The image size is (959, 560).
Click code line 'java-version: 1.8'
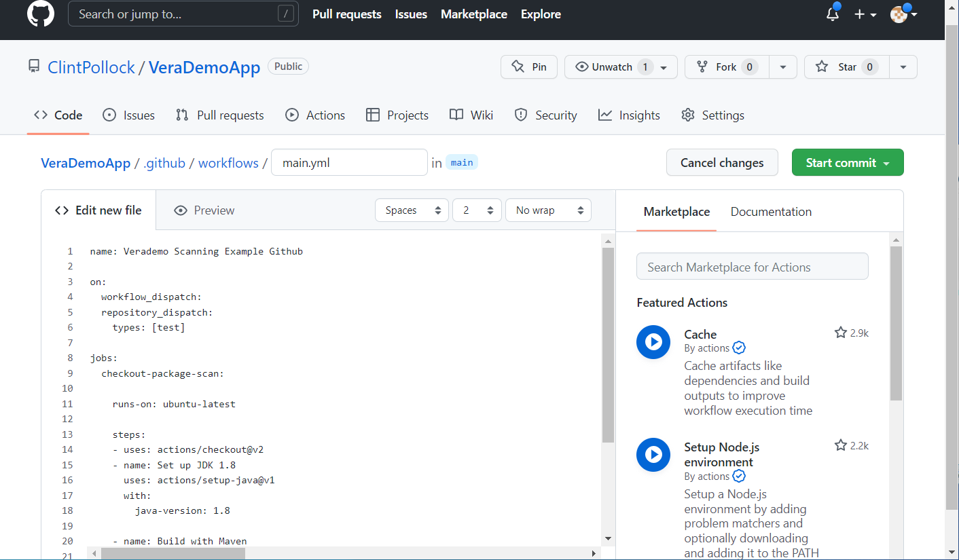pos(182,510)
